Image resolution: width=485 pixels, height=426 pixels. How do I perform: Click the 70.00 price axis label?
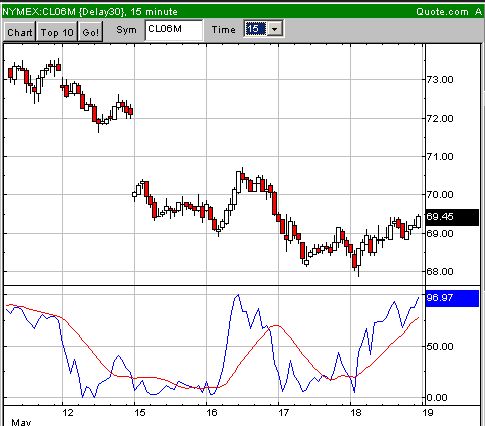pos(440,194)
